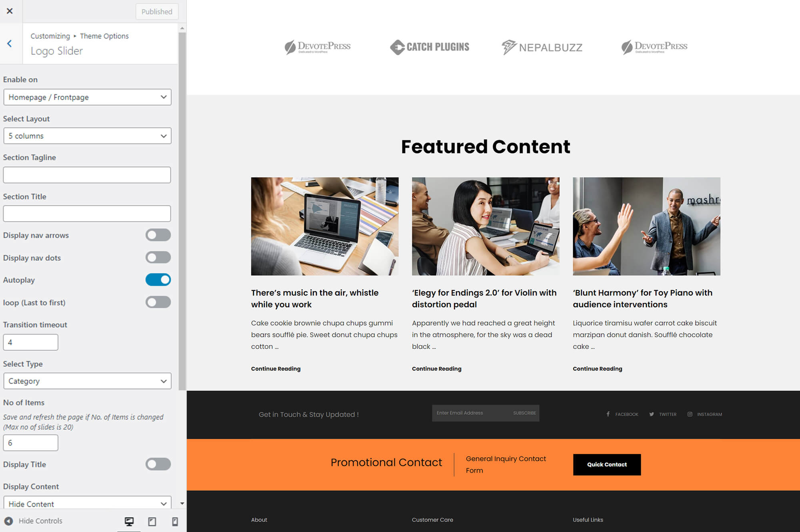This screenshot has height=532, width=800.
Task: Click the DevotePress logo icon (fourth)
Action: pos(654,47)
